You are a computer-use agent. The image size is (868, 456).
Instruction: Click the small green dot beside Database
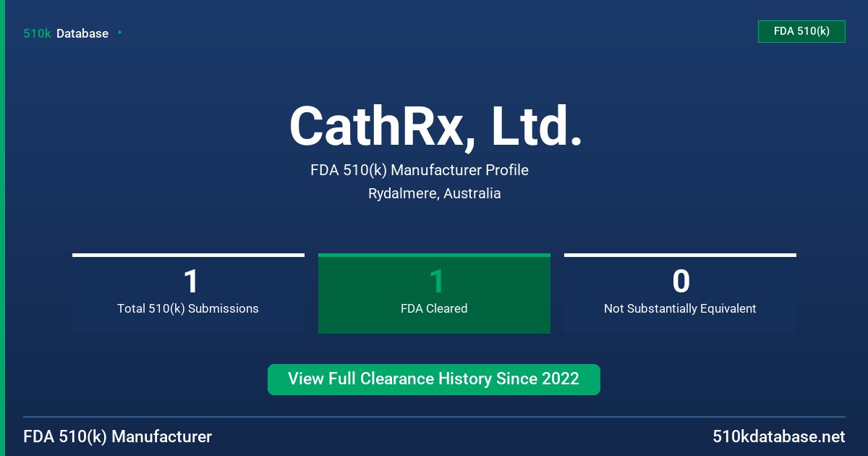[x=119, y=33]
